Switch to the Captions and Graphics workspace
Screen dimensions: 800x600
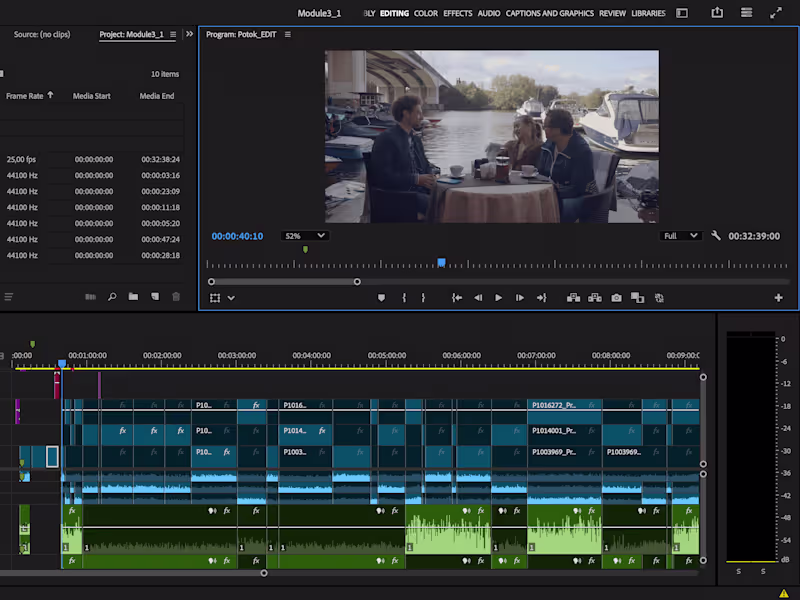pyautogui.click(x=550, y=14)
